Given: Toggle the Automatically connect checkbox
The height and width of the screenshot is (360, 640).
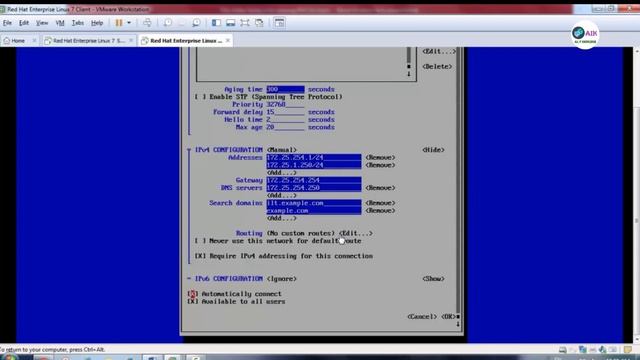Looking at the screenshot, I should pos(193,294).
